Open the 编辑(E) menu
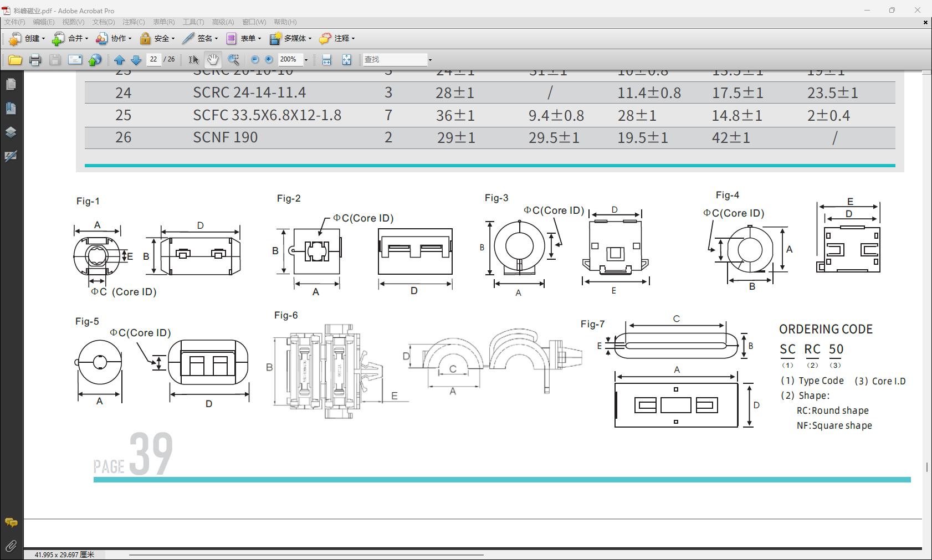The image size is (932, 560). pyautogui.click(x=44, y=22)
